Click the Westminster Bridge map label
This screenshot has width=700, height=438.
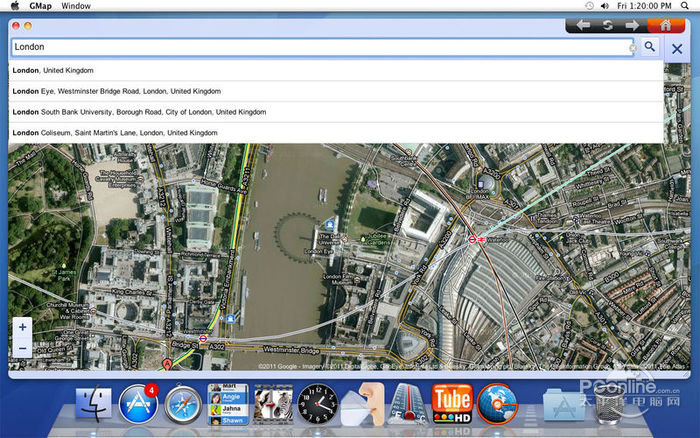click(x=291, y=350)
